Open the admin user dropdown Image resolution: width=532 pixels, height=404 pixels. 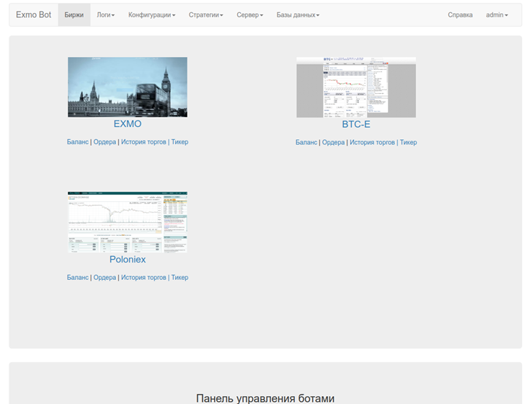(497, 15)
